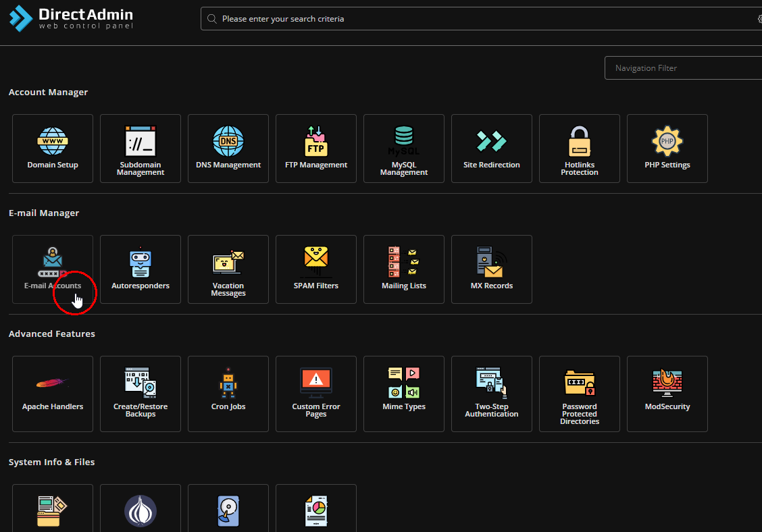This screenshot has width=762, height=532.
Task: Manage Cron Jobs
Action: (228, 394)
